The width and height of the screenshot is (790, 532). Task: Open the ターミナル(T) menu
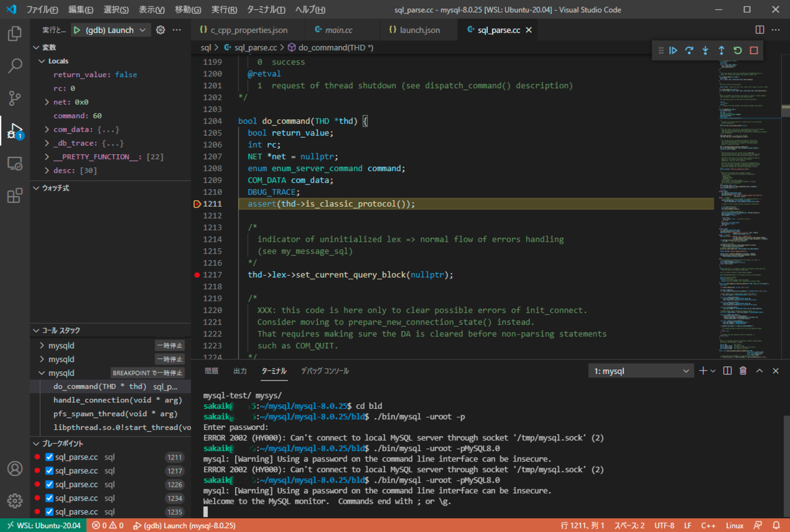click(x=265, y=10)
